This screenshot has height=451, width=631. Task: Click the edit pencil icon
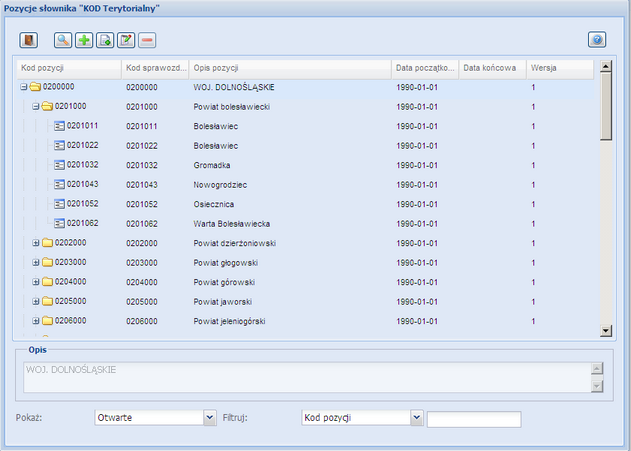coord(126,40)
